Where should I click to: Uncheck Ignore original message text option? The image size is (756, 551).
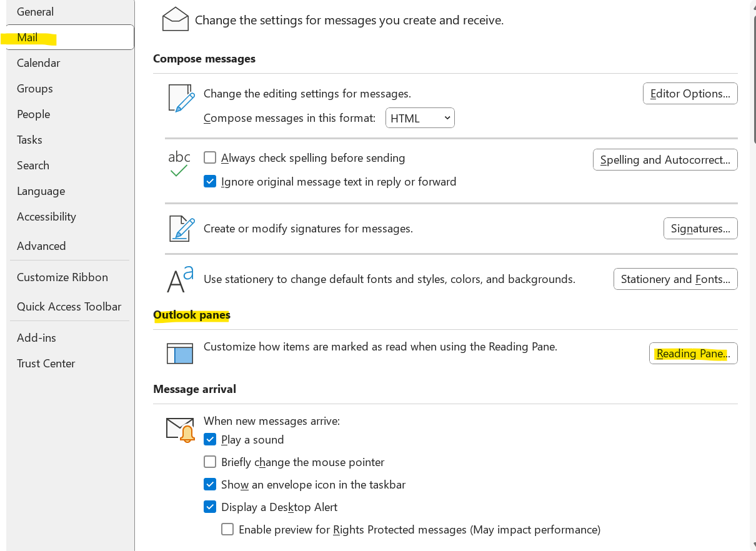210,182
